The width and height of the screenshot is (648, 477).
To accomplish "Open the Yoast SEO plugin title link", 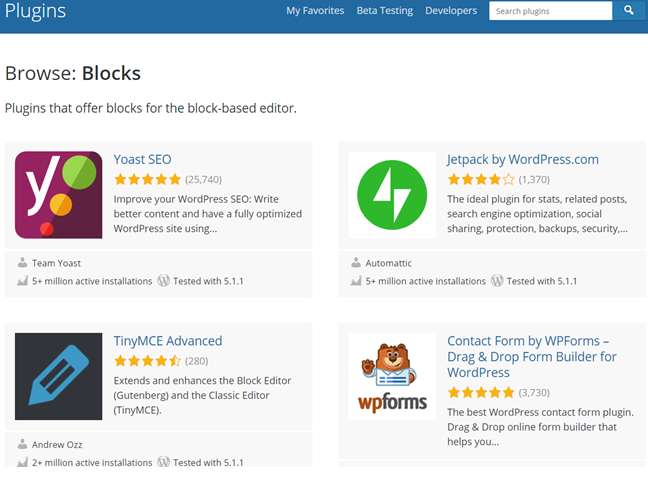I will [142, 159].
